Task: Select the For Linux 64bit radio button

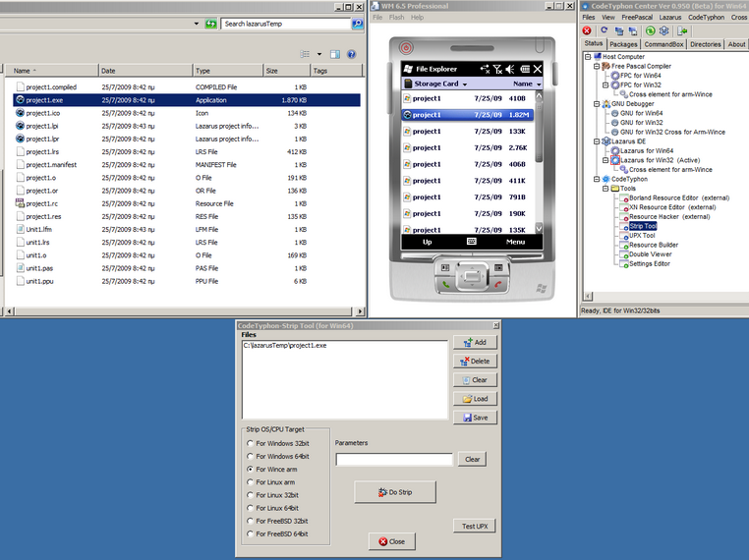Action: click(250, 508)
